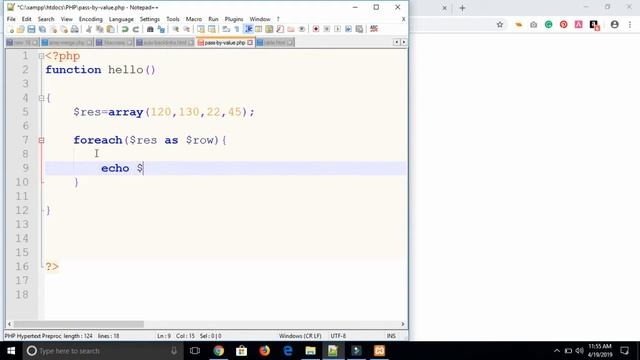
Task: Click the Open file folder icon
Action: (20, 29)
